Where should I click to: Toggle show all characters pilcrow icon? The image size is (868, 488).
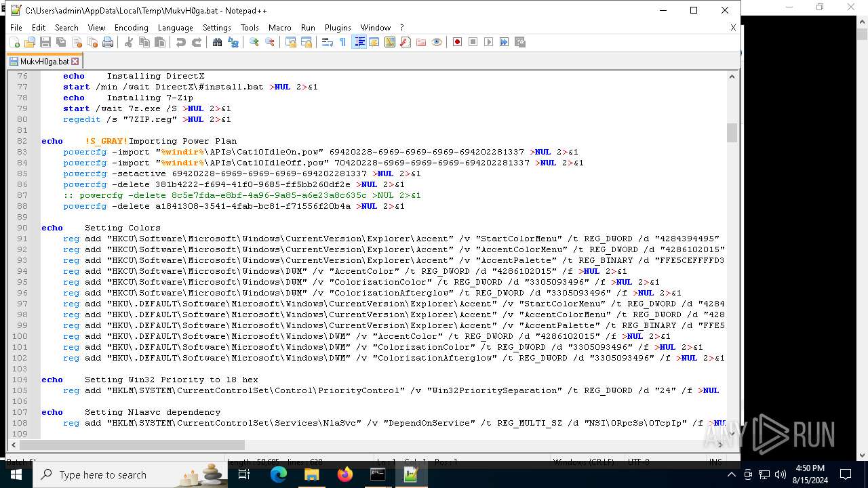coord(343,42)
